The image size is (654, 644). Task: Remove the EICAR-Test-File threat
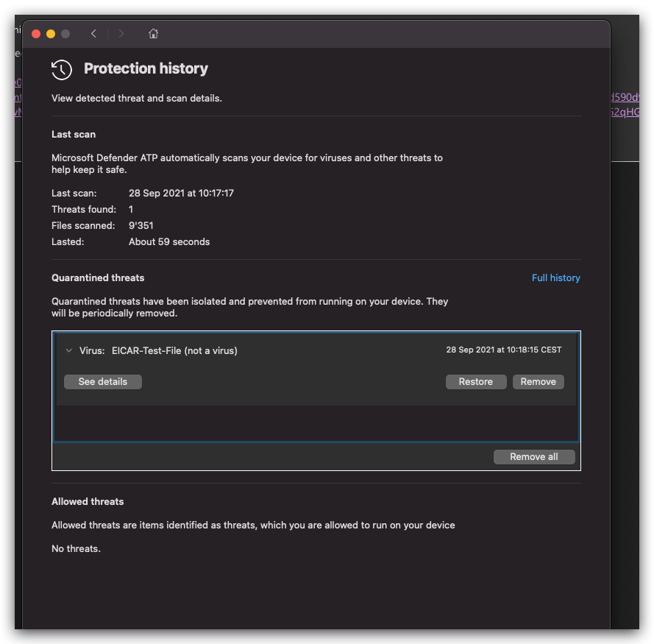pos(538,382)
